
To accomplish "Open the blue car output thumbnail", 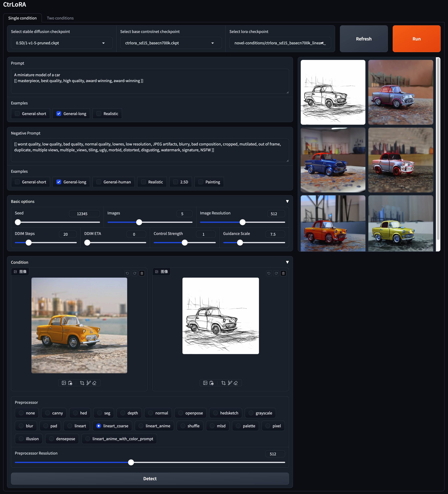I will (x=333, y=160).
